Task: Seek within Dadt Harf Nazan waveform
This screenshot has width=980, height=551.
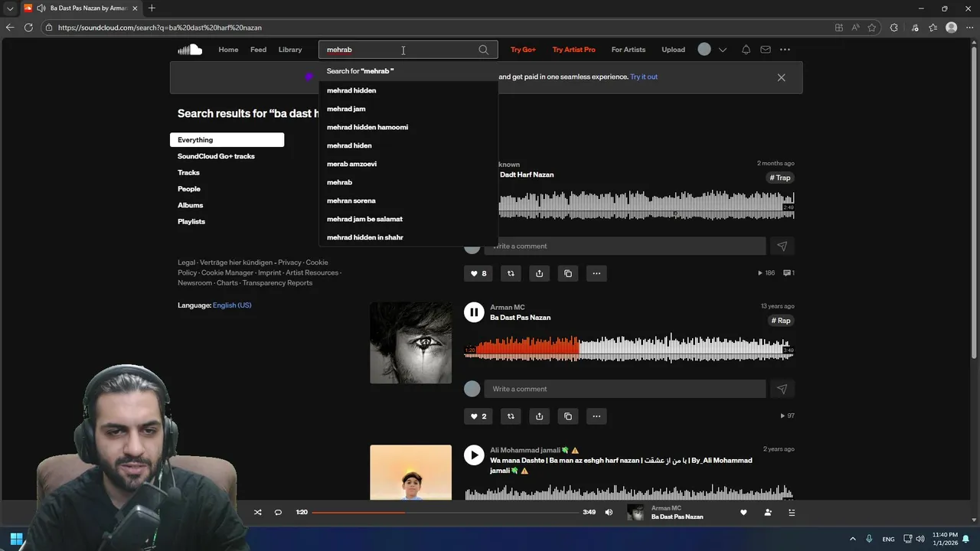Action: coord(646,205)
